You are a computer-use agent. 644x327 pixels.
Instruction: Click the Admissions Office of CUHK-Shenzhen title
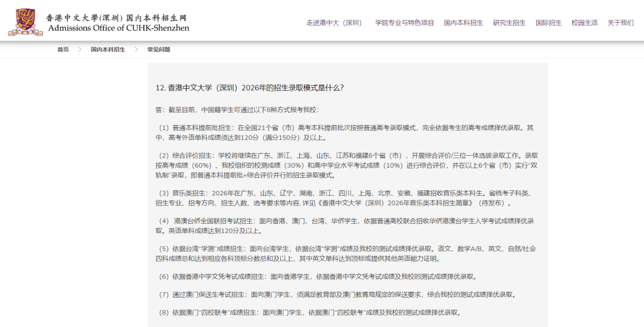click(119, 29)
